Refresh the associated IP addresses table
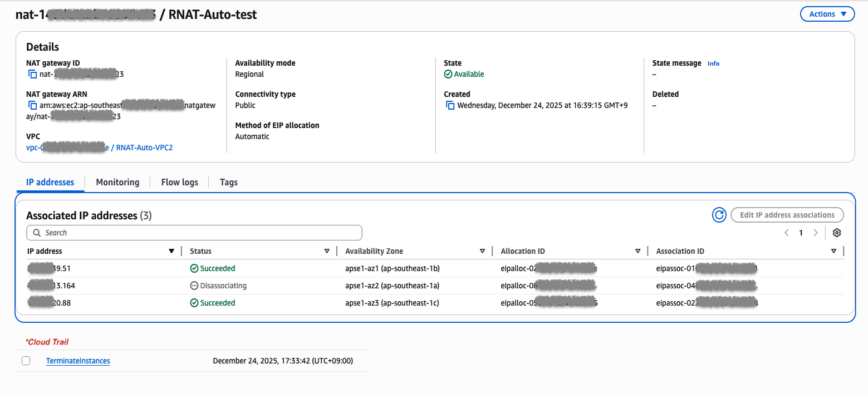 (x=719, y=215)
